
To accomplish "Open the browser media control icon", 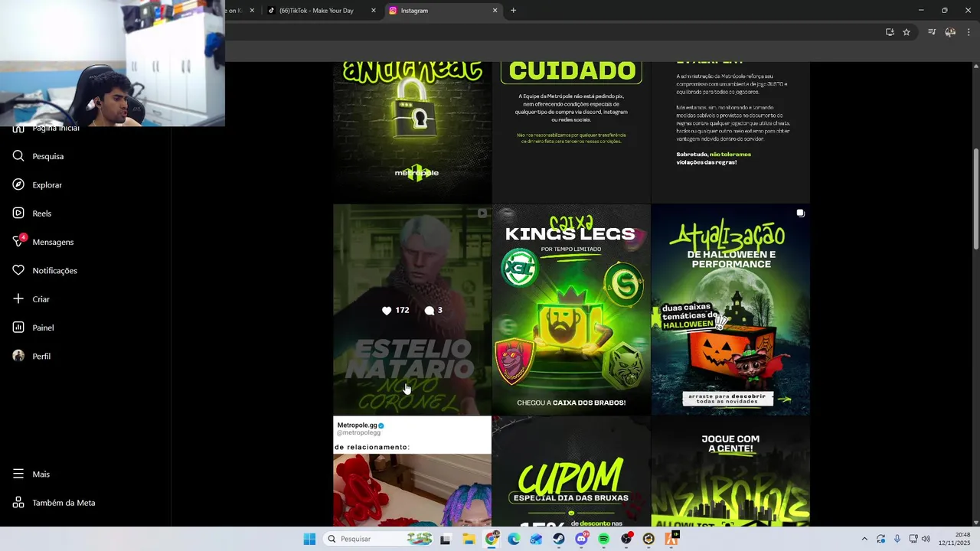I will (932, 32).
